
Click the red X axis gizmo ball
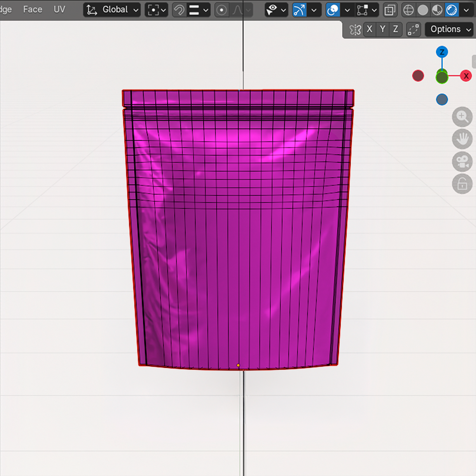[466, 76]
